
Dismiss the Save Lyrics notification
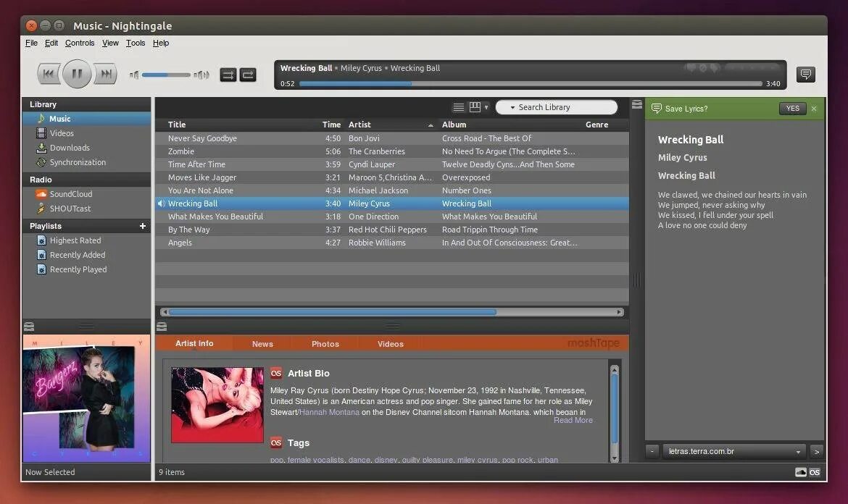(814, 109)
